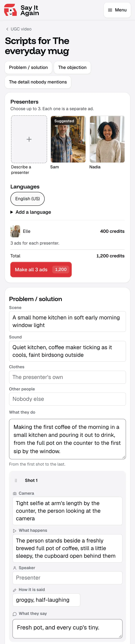This screenshot has height=644, width=135.
Task: Switch to The objection tab
Action: pos(72,68)
